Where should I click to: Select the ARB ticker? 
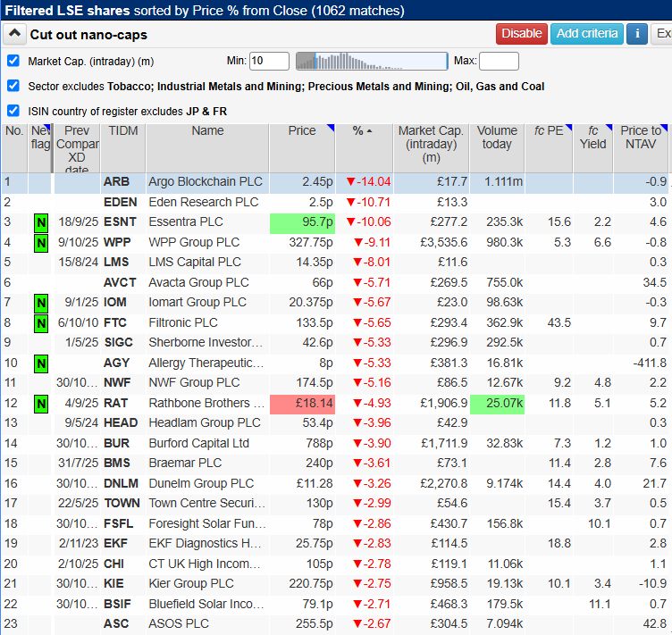116,181
